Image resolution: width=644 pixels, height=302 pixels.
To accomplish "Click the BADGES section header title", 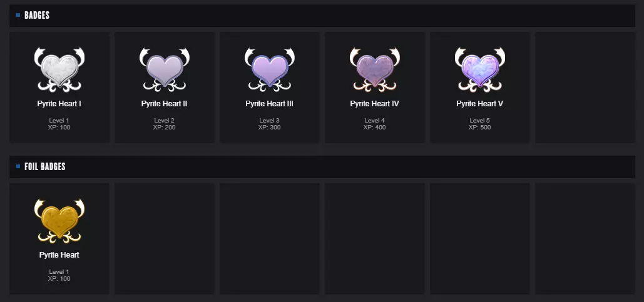I will click(x=37, y=15).
